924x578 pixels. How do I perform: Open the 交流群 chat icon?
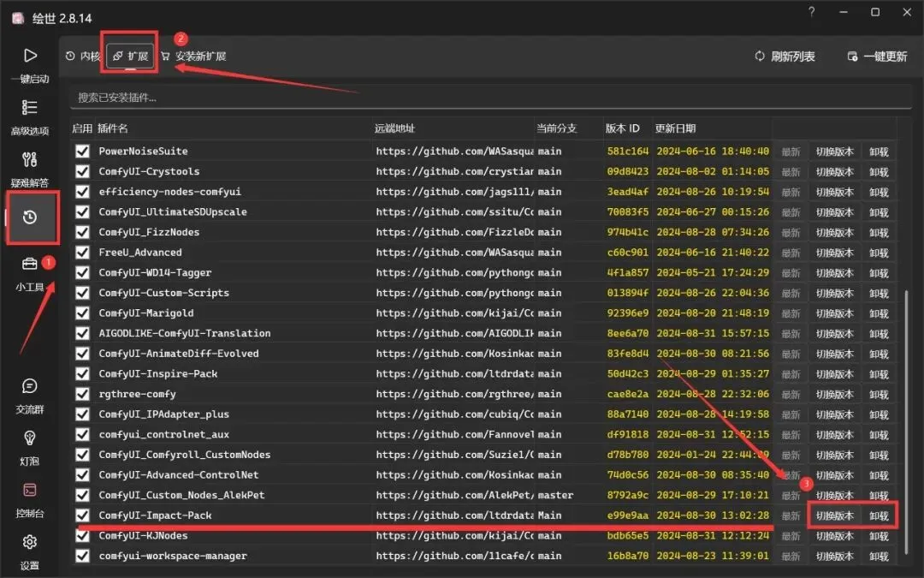(29, 385)
